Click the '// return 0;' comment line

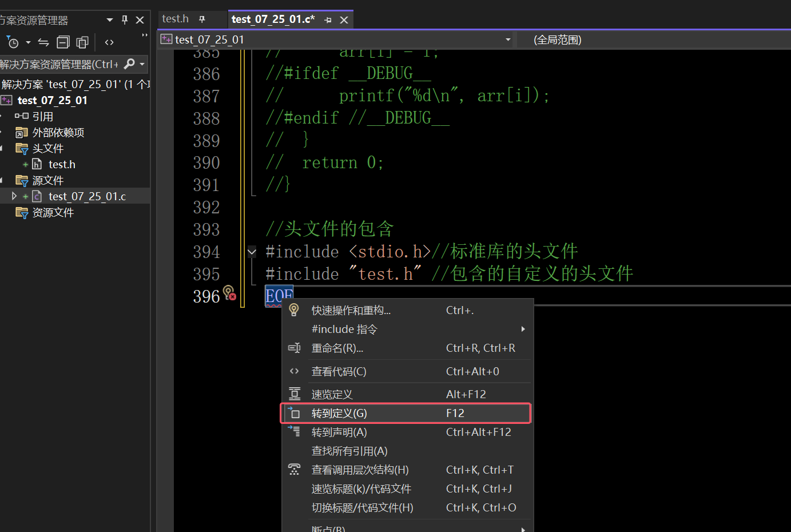point(324,162)
